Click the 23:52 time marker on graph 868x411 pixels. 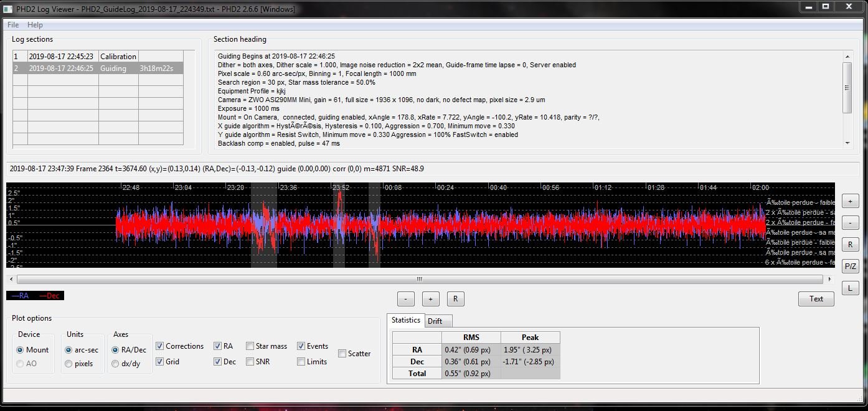(341, 187)
